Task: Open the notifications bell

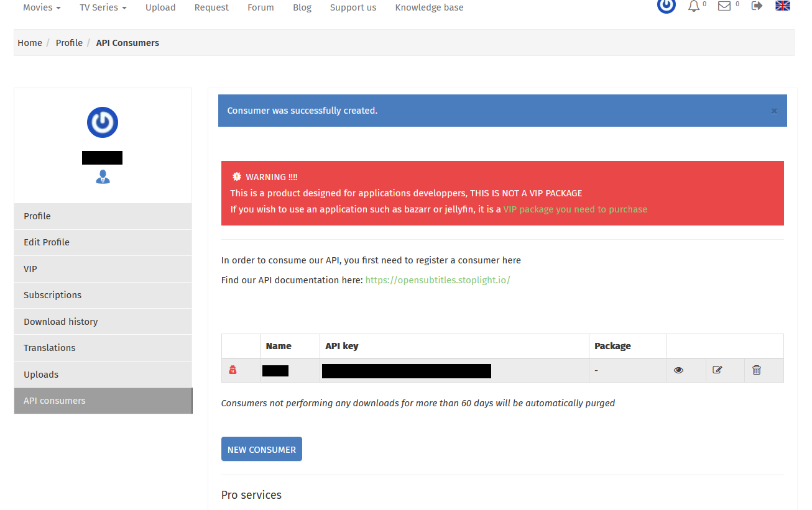Action: [x=694, y=6]
